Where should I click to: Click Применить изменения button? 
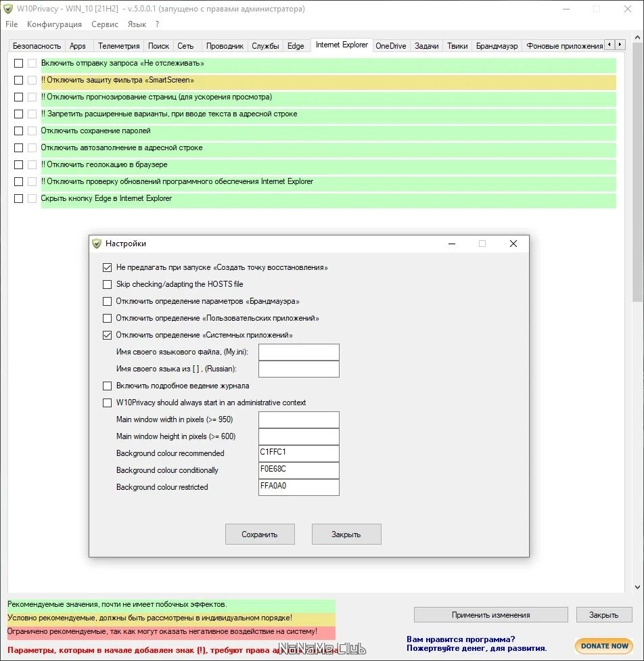coord(490,614)
